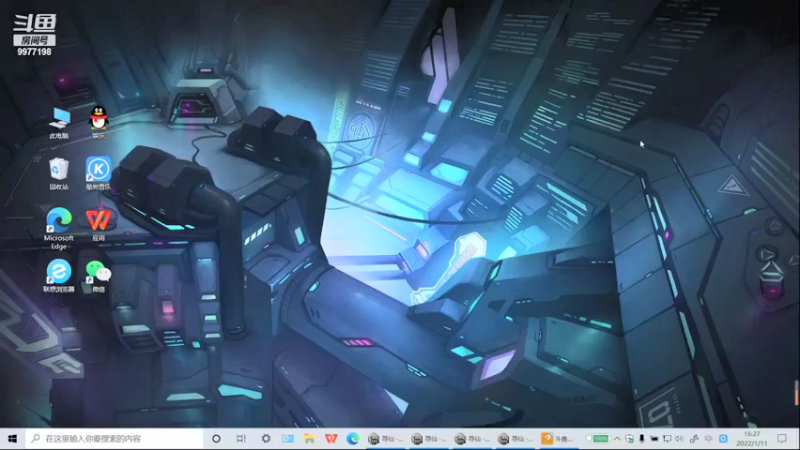Launch WPS Office from the taskbar
This screenshot has height=450, width=800.
(331, 439)
